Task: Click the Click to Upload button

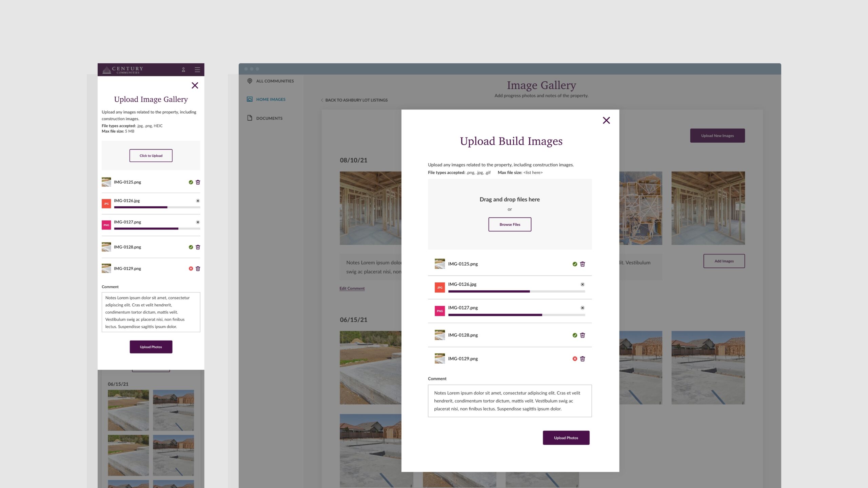Action: (x=151, y=156)
